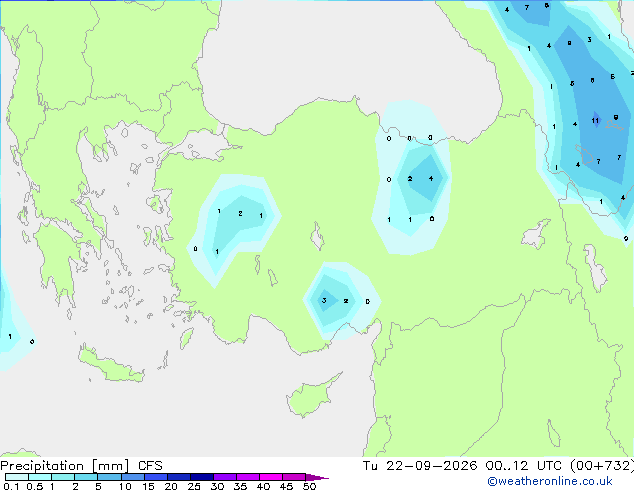Click the above-50 arrow tip of legend
This screenshot has height=490, width=634.
[x=317, y=477]
